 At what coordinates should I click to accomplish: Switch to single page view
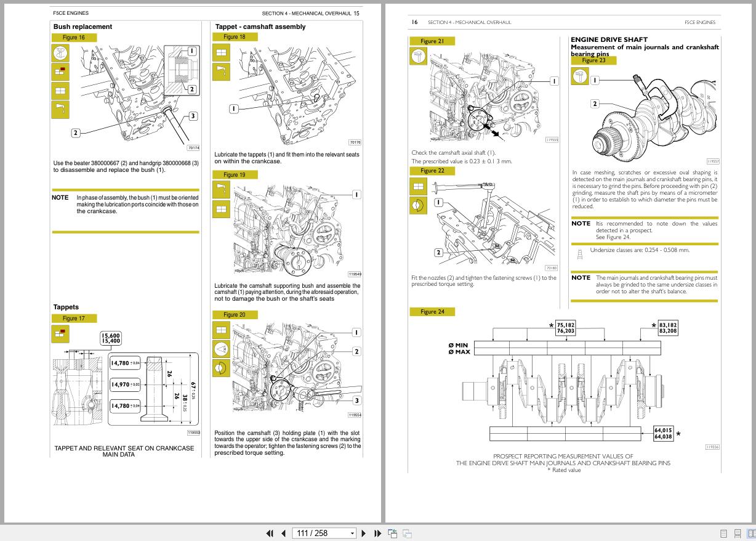[x=724, y=534]
